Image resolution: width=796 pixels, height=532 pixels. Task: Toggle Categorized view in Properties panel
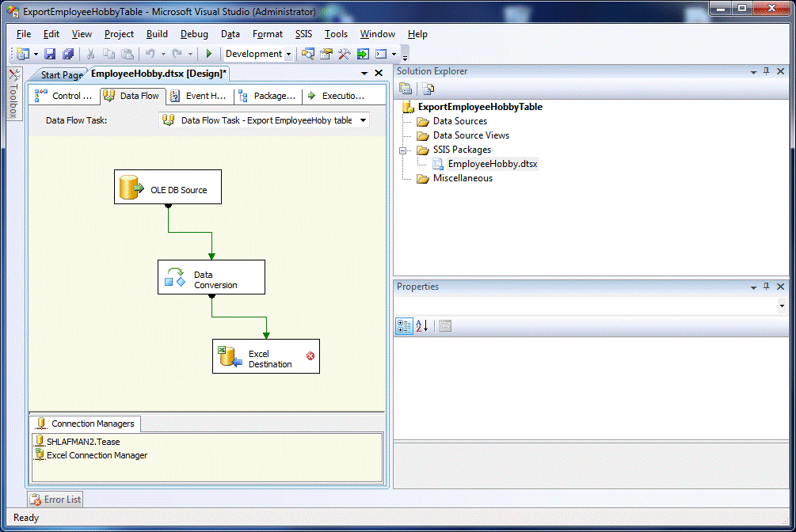click(404, 326)
